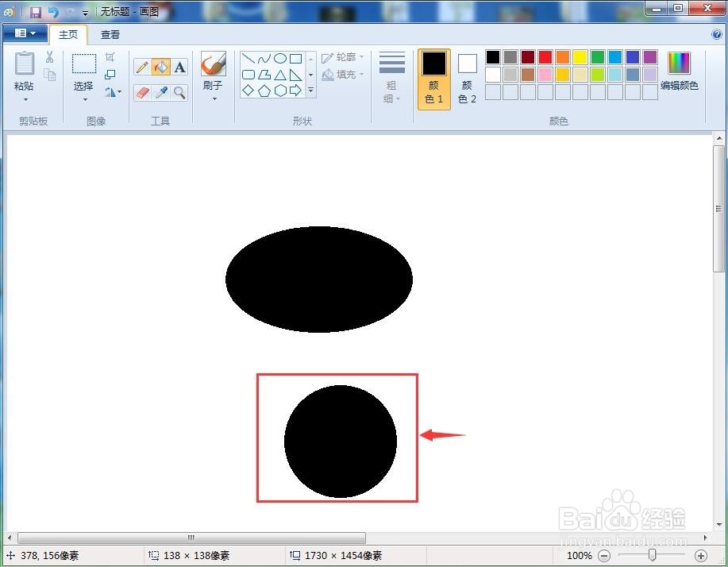Pick the purple color swatch
The width and height of the screenshot is (728, 567).
[x=650, y=57]
